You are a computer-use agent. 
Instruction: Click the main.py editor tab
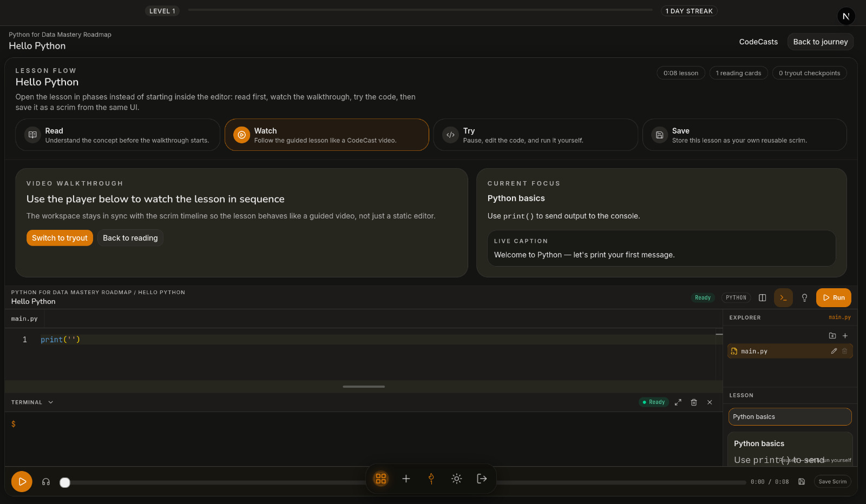[x=24, y=319]
